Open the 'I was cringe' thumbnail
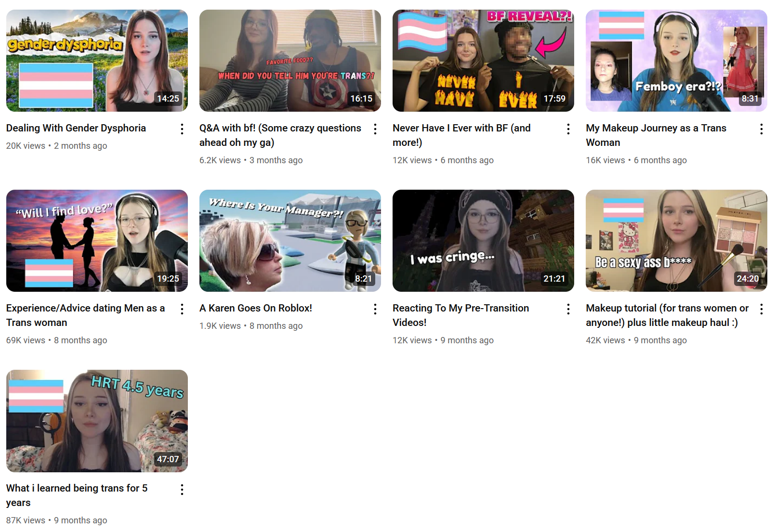 point(483,241)
